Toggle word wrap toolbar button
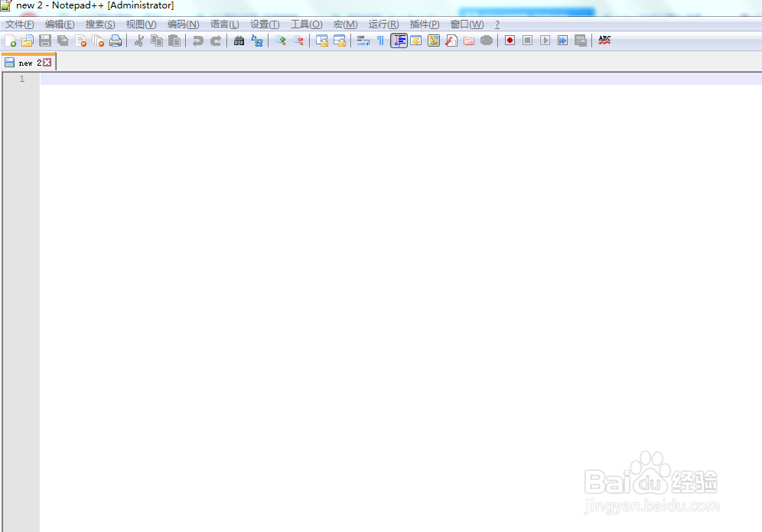 (363, 41)
